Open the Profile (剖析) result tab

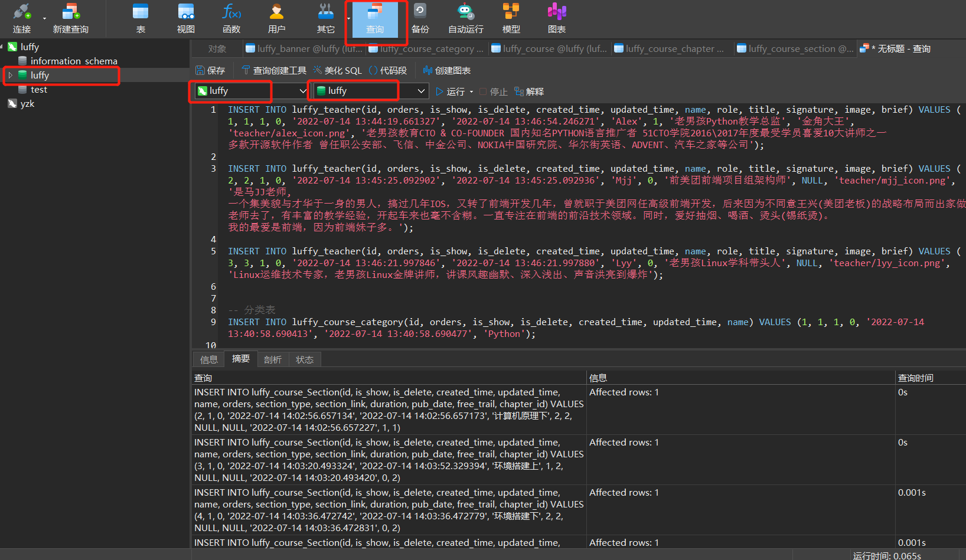click(272, 359)
